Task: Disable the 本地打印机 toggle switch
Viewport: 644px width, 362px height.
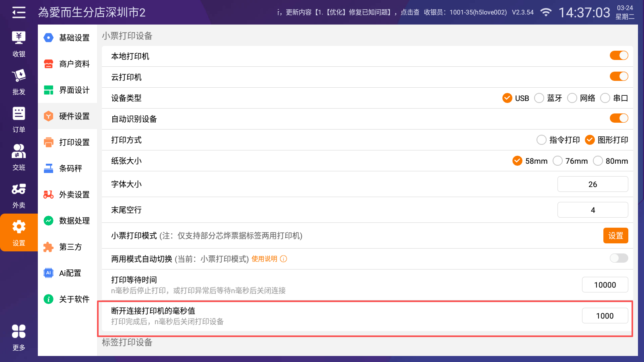Action: tap(619, 56)
